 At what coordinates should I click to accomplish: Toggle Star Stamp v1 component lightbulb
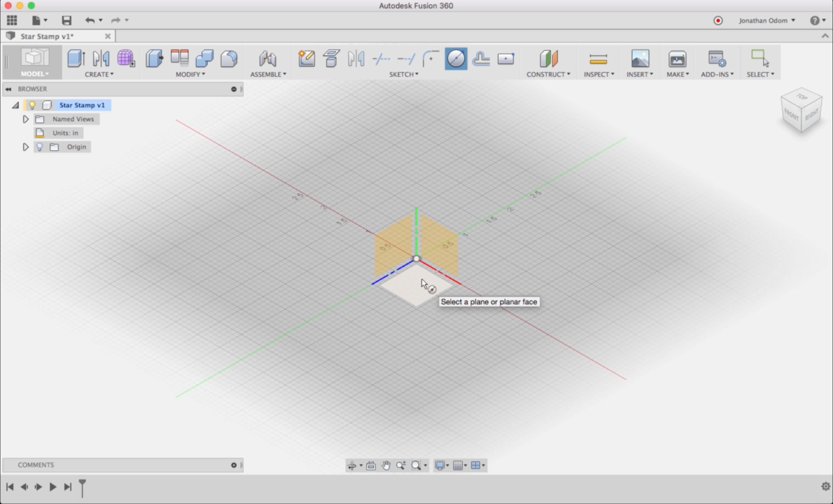[32, 105]
